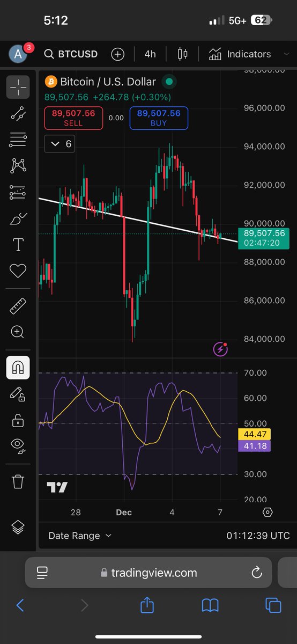The height and width of the screenshot is (644, 297).
Task: Open Safari page menu icon in address bar
Action: click(x=42, y=573)
